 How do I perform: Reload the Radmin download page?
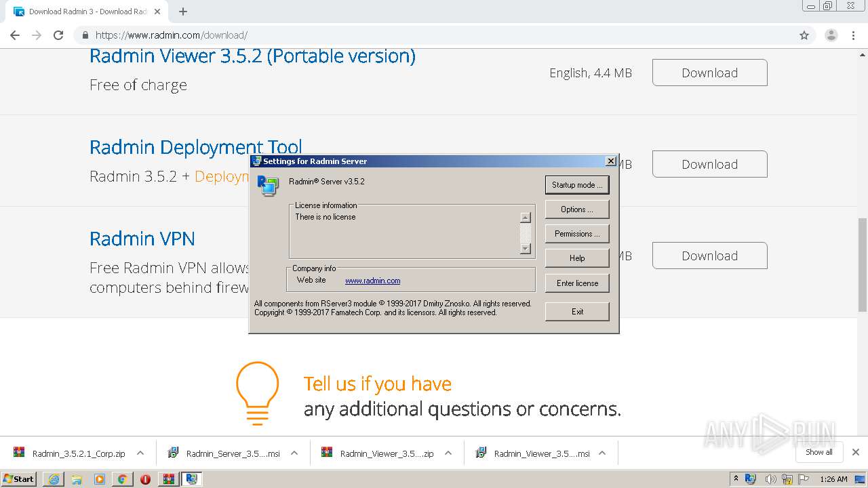[58, 35]
